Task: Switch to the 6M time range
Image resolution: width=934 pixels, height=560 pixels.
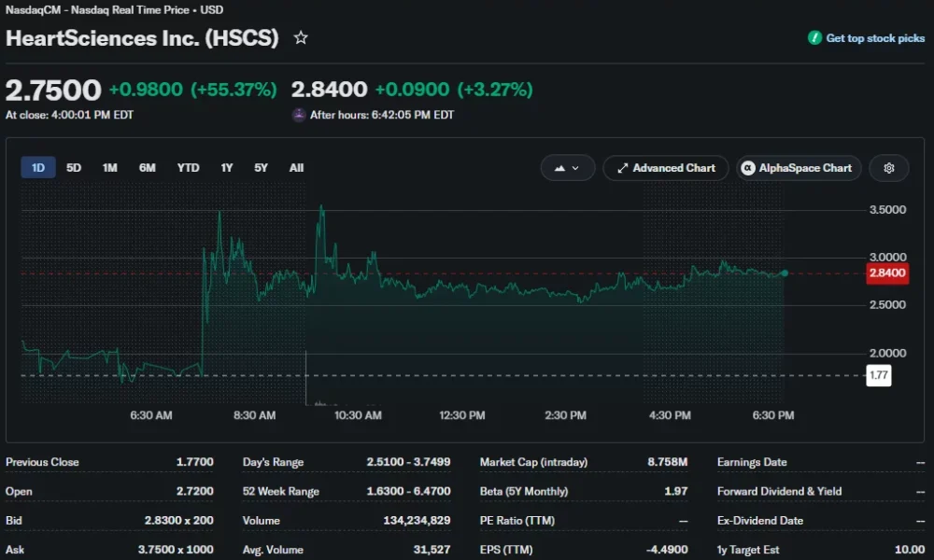Action: pos(148,168)
